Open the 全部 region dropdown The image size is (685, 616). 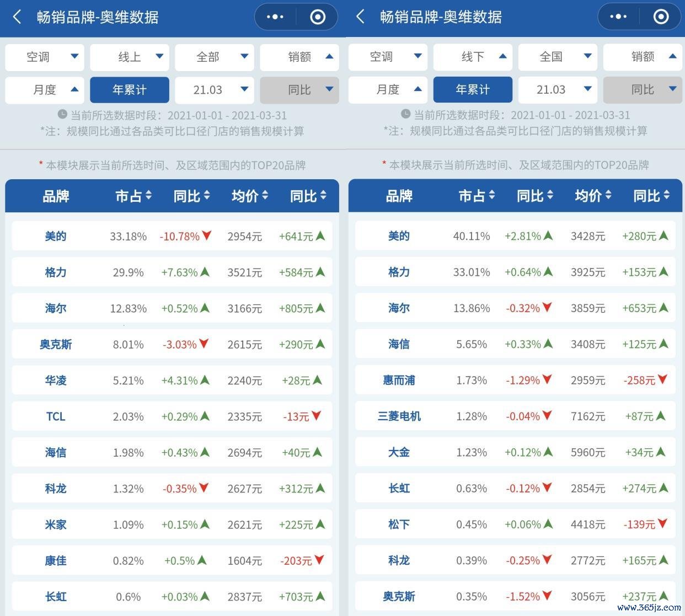[x=215, y=57]
